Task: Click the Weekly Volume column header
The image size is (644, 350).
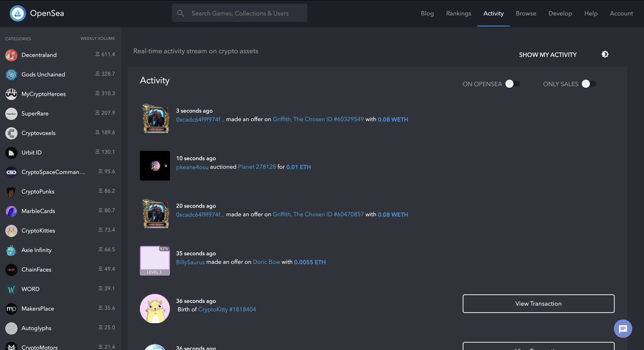Action: 98,39
